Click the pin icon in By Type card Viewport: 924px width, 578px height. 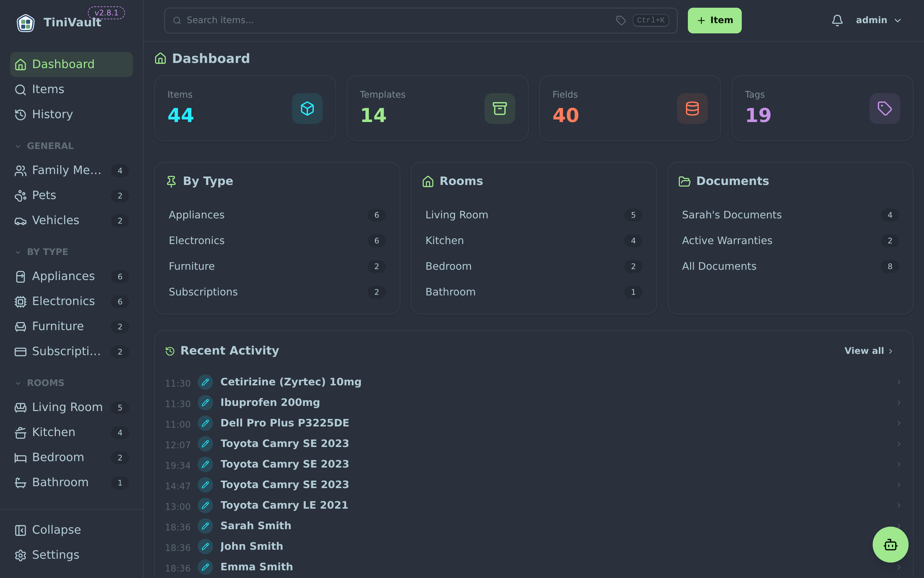(171, 181)
